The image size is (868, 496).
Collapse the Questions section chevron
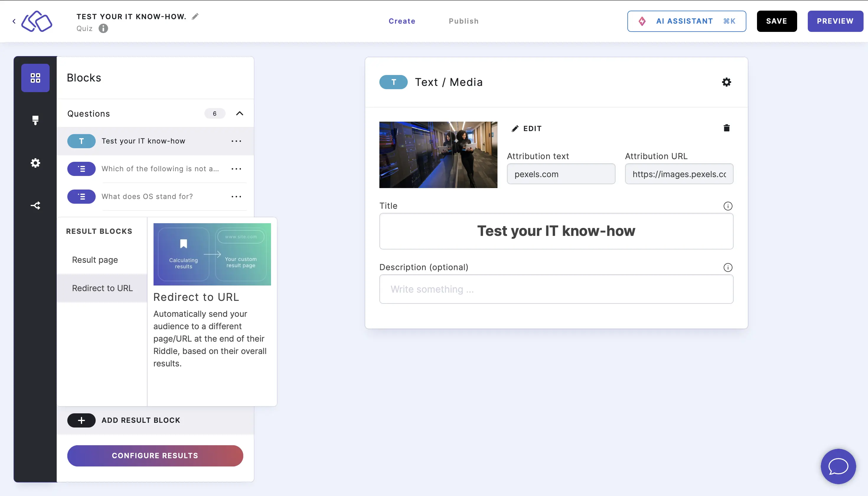[x=240, y=113]
